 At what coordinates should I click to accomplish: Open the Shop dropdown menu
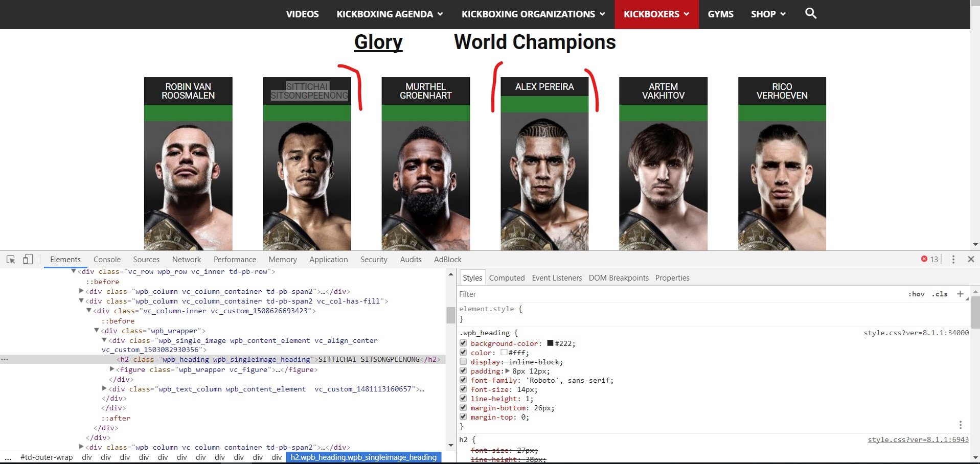pyautogui.click(x=768, y=14)
